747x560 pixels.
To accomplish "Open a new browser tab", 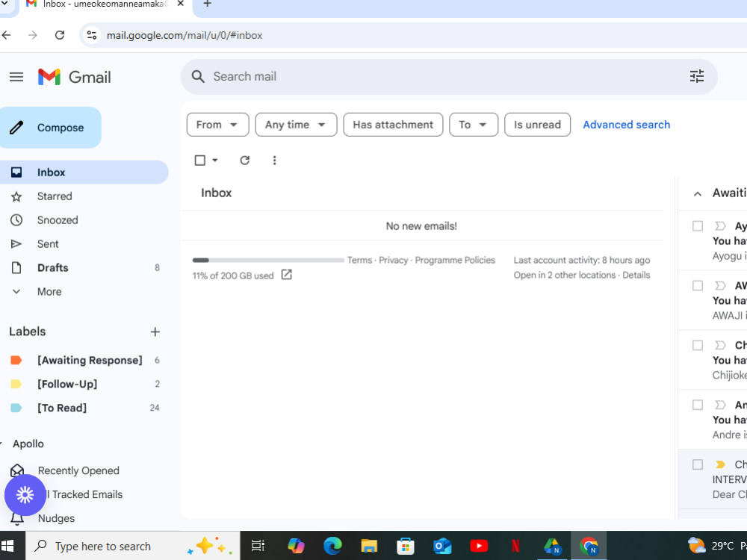I will pos(207,4).
